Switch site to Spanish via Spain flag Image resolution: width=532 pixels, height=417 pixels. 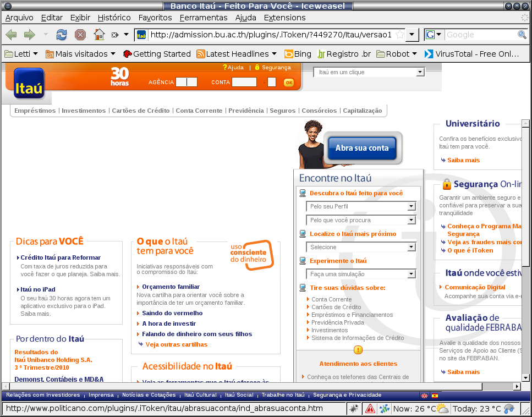[435, 396]
